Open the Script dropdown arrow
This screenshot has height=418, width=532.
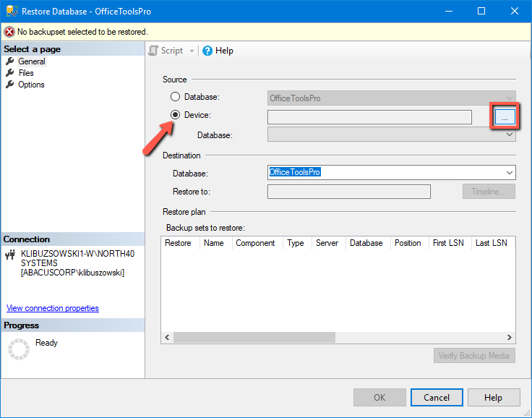click(192, 51)
